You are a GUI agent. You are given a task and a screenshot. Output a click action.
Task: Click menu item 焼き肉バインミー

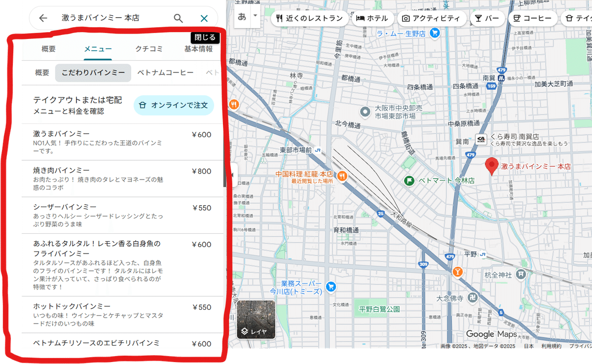[x=122, y=179]
